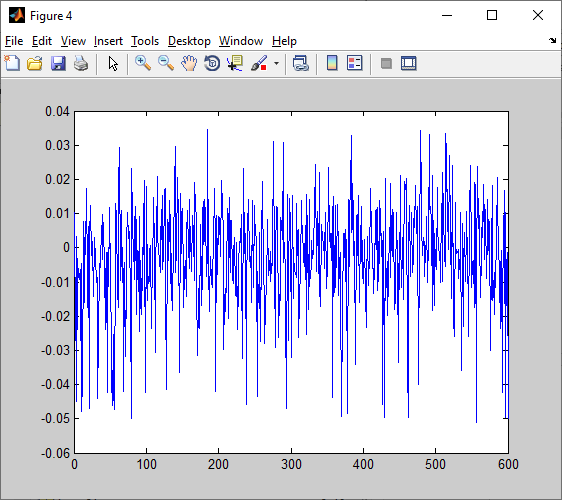
Task: Show Plot Tools and dock figure
Action: pyautogui.click(x=409, y=63)
